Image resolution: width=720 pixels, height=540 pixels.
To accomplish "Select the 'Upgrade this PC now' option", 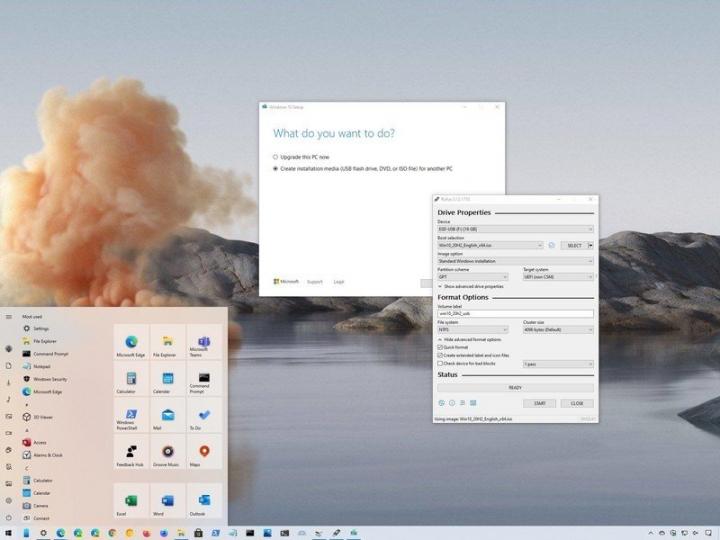I will (276, 157).
